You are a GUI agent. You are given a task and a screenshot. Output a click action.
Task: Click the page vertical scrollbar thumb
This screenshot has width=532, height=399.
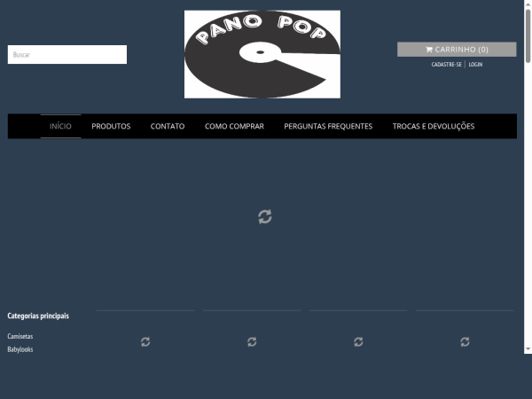[528, 35]
